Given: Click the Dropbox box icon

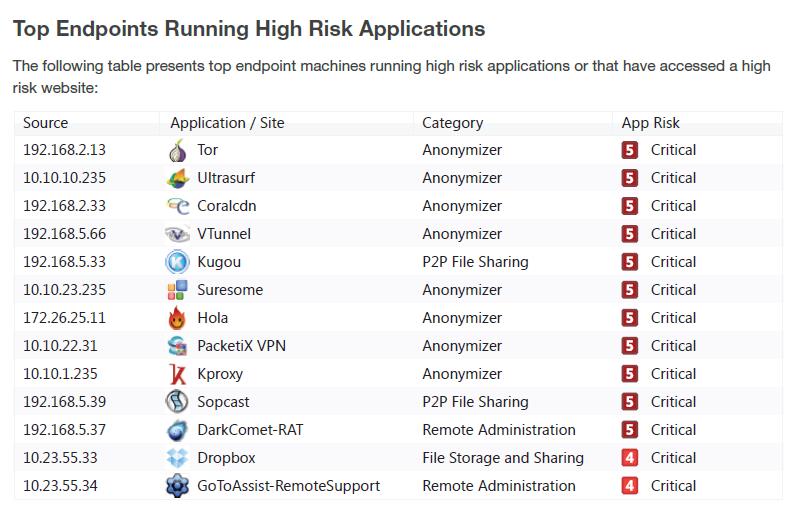Looking at the screenshot, I should [177, 459].
